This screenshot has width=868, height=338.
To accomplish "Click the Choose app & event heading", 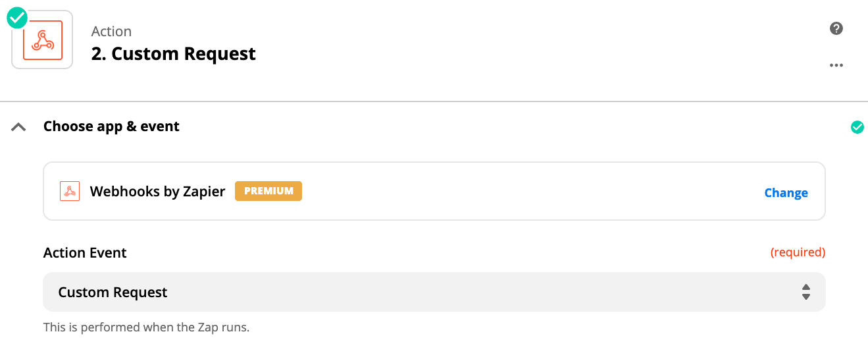I will tap(111, 127).
